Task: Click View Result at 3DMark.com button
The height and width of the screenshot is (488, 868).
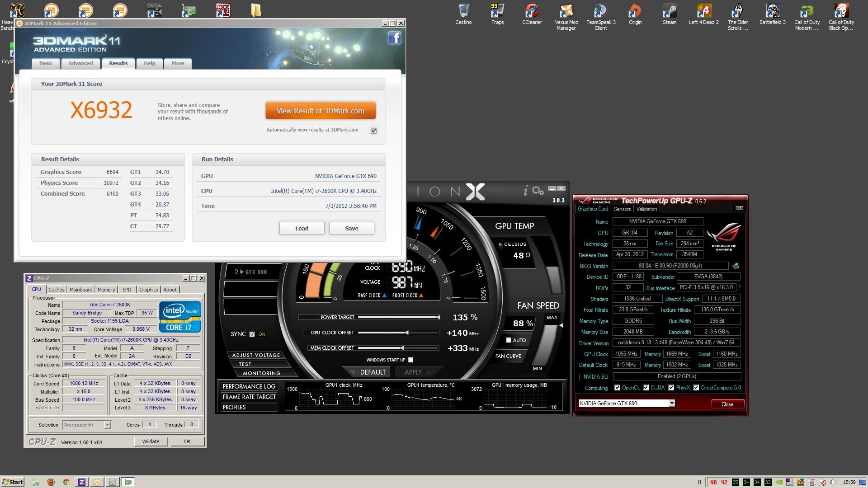Action: 321,111
